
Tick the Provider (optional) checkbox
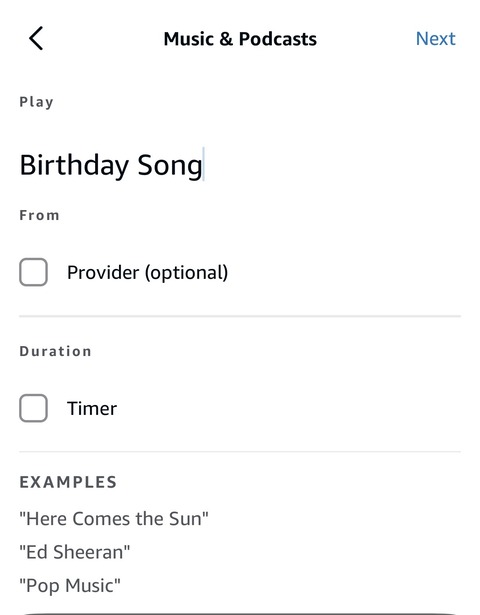click(33, 272)
